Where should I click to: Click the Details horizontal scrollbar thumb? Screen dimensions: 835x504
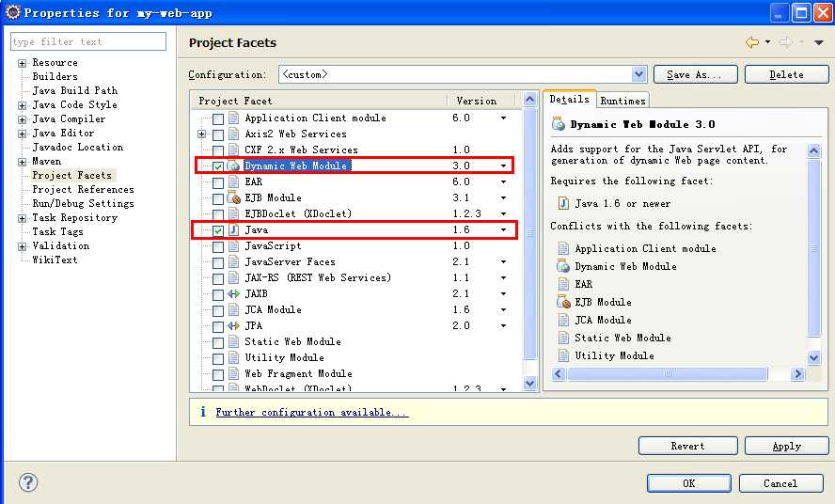click(x=667, y=373)
